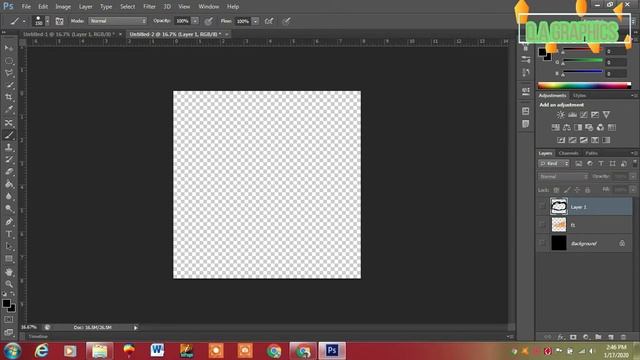Select the Elliptical Marquee tool
This screenshot has width=640, height=360.
click(x=9, y=61)
